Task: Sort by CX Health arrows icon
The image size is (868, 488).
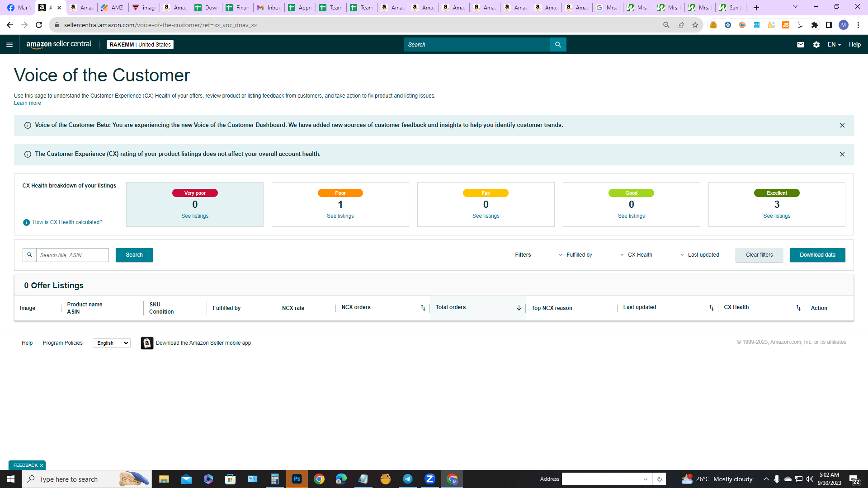Action: pos(798,308)
